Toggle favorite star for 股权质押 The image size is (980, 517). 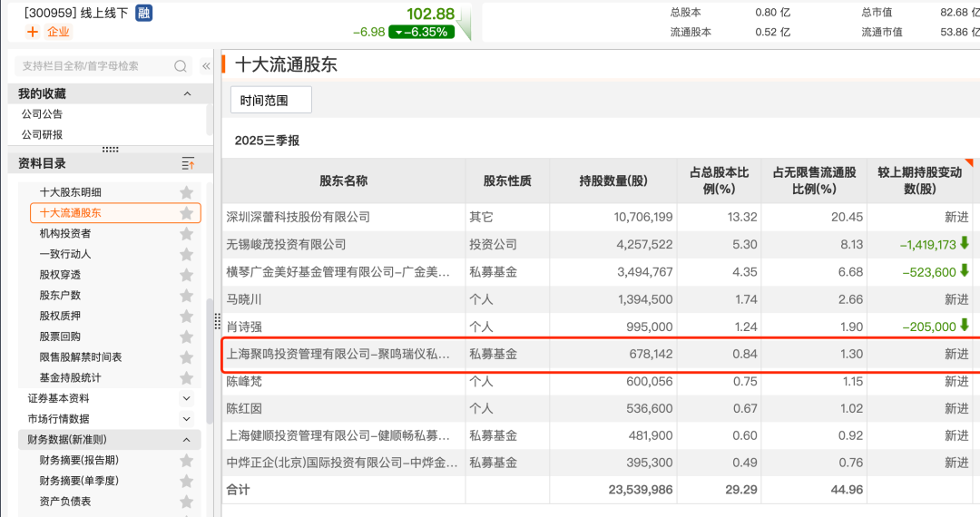coord(186,316)
